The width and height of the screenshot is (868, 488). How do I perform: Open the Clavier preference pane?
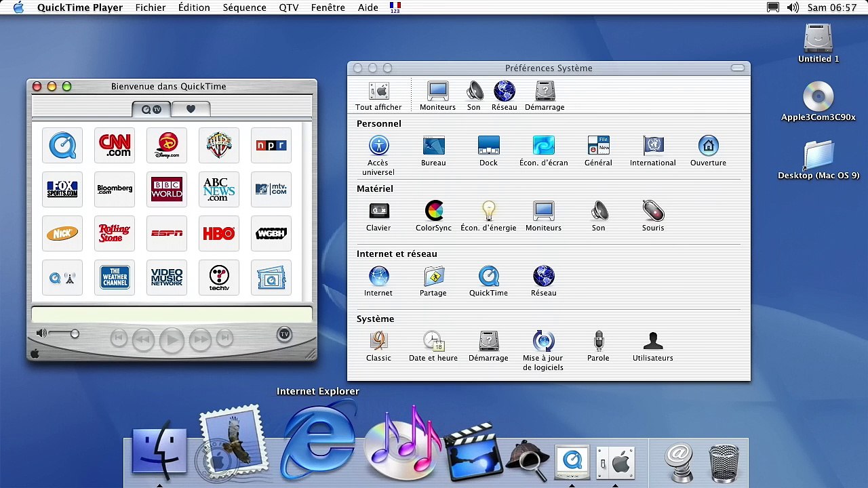pos(378,216)
